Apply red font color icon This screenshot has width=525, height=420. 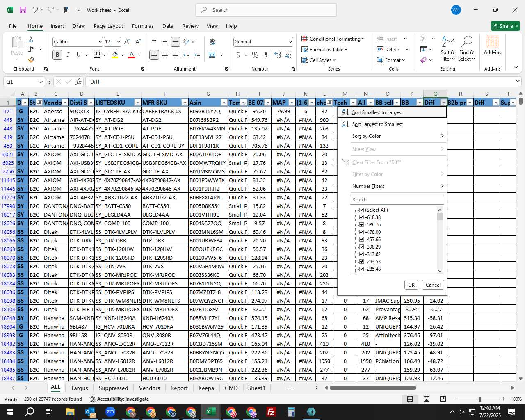(132, 55)
